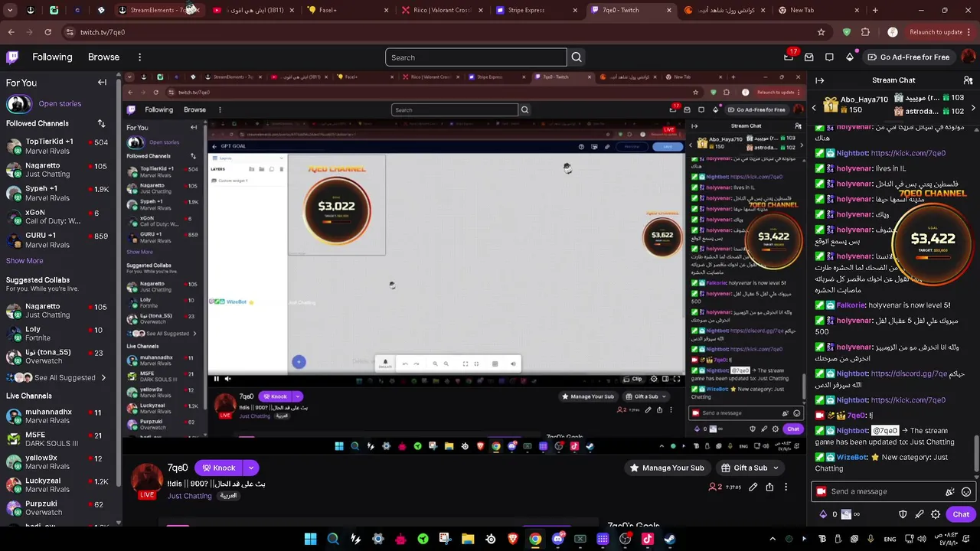Open the Get Bits diamond icon

(x=850, y=57)
